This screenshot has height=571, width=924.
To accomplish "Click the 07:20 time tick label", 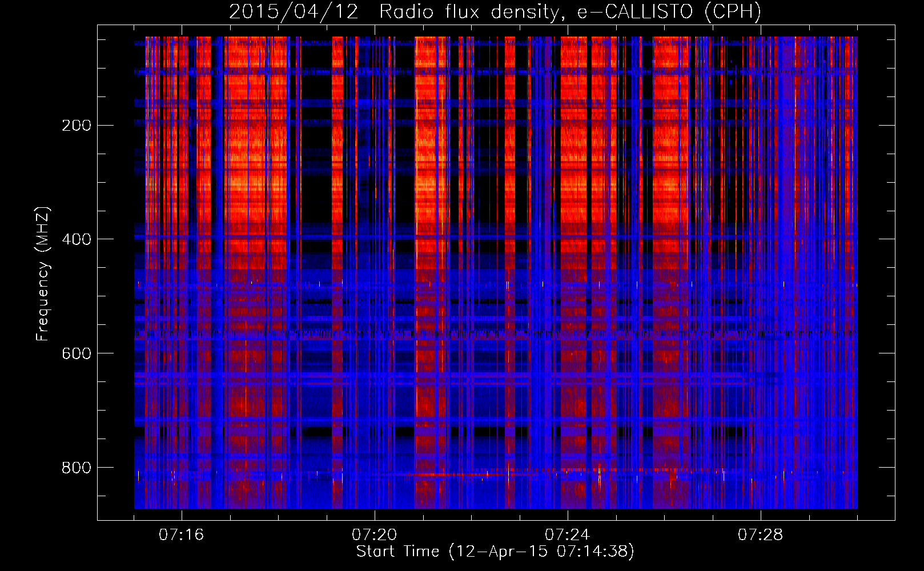I will (x=375, y=535).
